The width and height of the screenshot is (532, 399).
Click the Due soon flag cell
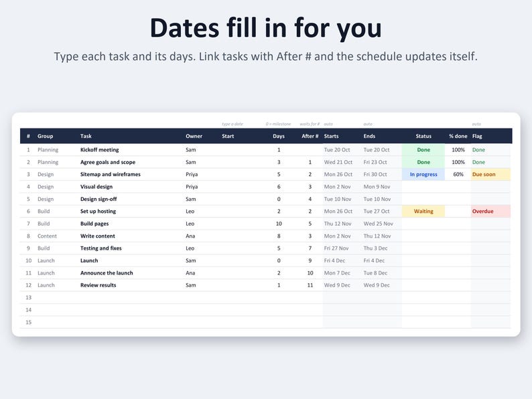pos(490,174)
